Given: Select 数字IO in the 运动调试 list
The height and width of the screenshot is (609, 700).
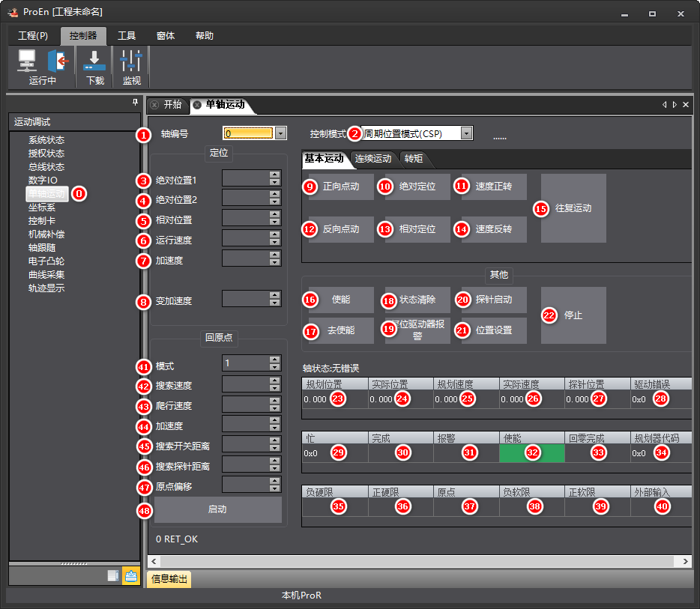Looking at the screenshot, I should pos(43,181).
